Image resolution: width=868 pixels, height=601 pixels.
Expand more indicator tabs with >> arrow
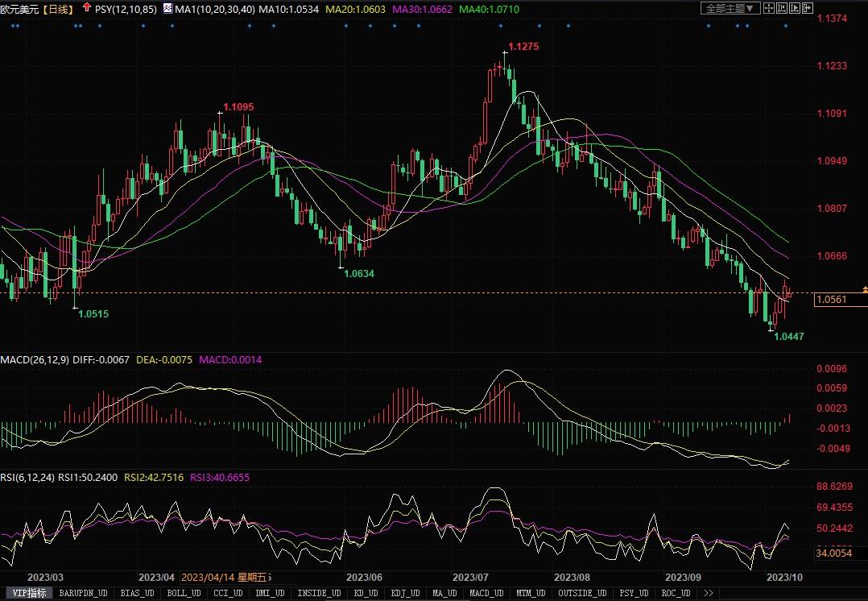[x=709, y=593]
